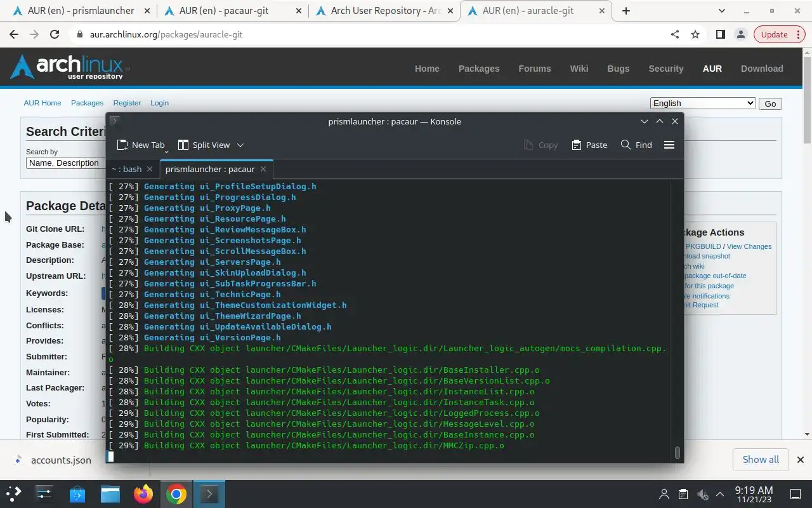812x508 pixels.
Task: Open Home in Arch navigation bar
Action: [x=427, y=69]
